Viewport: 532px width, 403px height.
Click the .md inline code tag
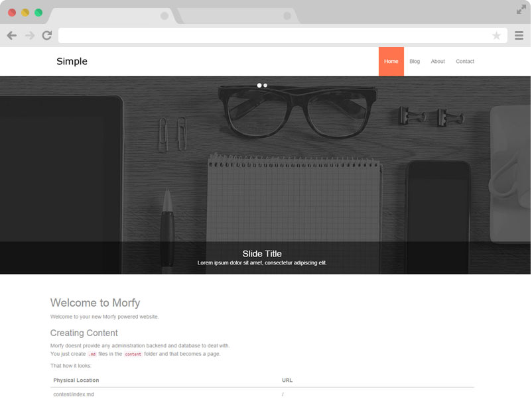click(92, 354)
